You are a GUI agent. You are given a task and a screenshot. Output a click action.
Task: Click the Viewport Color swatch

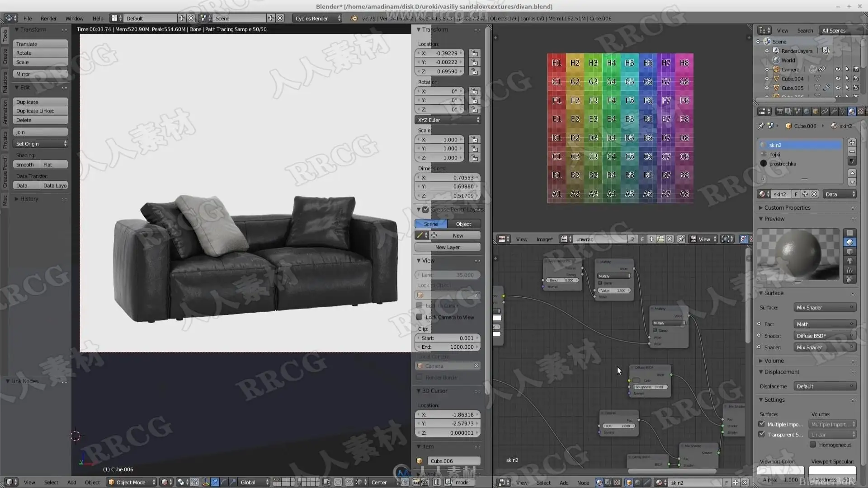[781, 471]
